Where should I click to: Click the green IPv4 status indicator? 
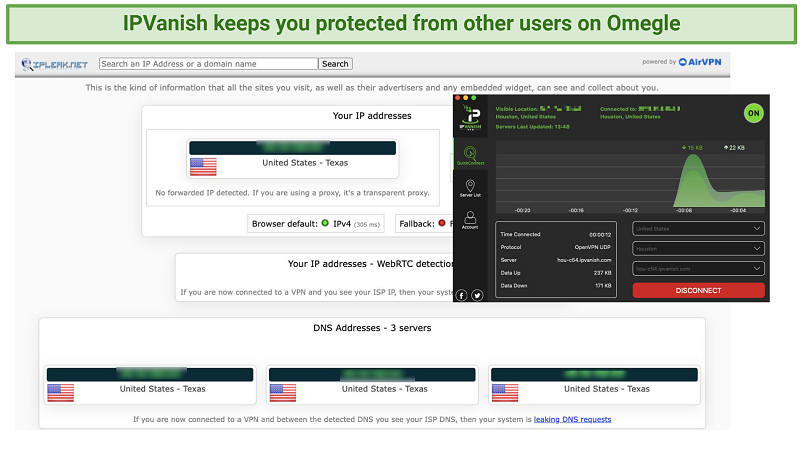pos(325,223)
